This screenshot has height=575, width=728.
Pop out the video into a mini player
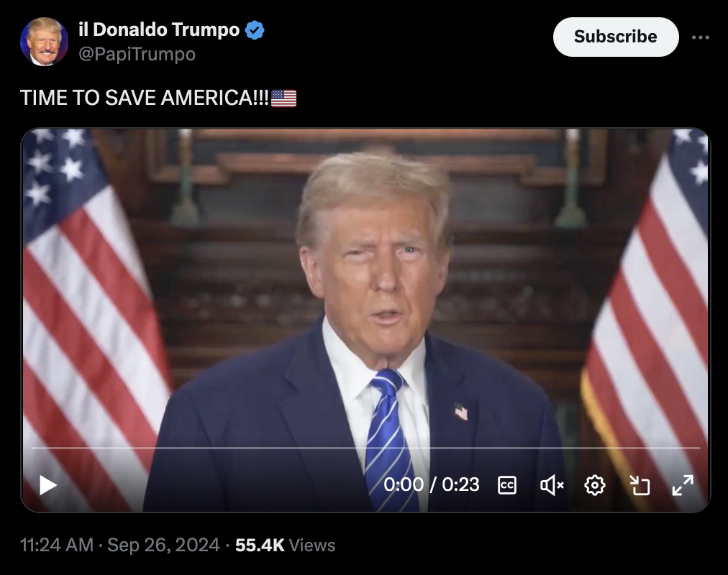(x=640, y=485)
